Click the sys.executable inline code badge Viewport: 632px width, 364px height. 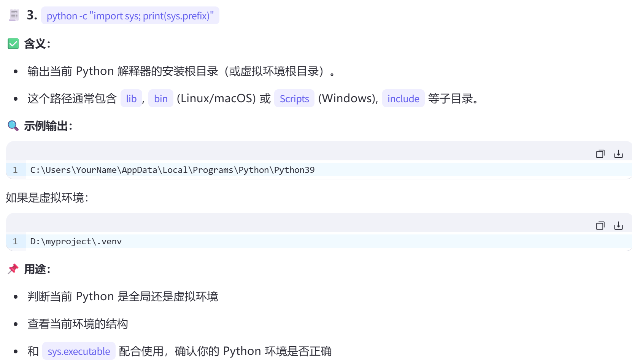click(x=79, y=351)
